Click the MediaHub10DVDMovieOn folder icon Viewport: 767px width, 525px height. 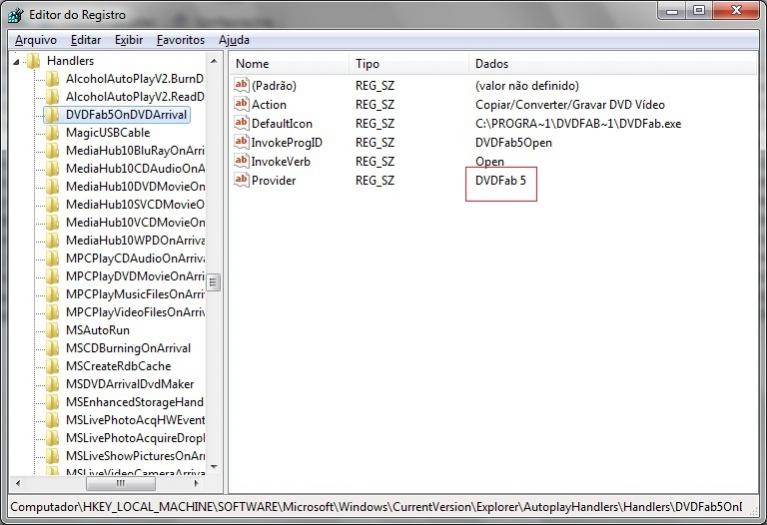click(52, 186)
